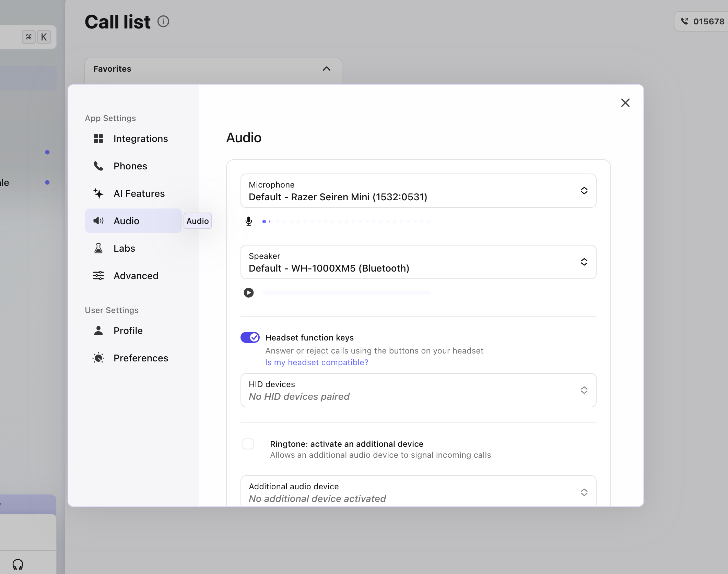Click the AI Features sparkle icon
728x574 pixels.
[x=98, y=193]
